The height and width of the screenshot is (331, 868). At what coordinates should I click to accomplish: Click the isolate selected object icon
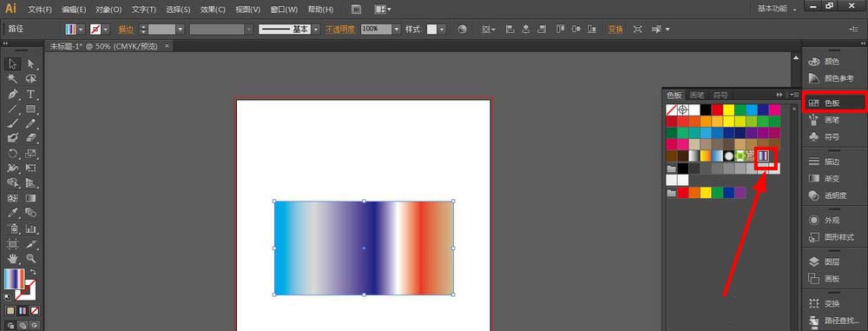(x=638, y=30)
